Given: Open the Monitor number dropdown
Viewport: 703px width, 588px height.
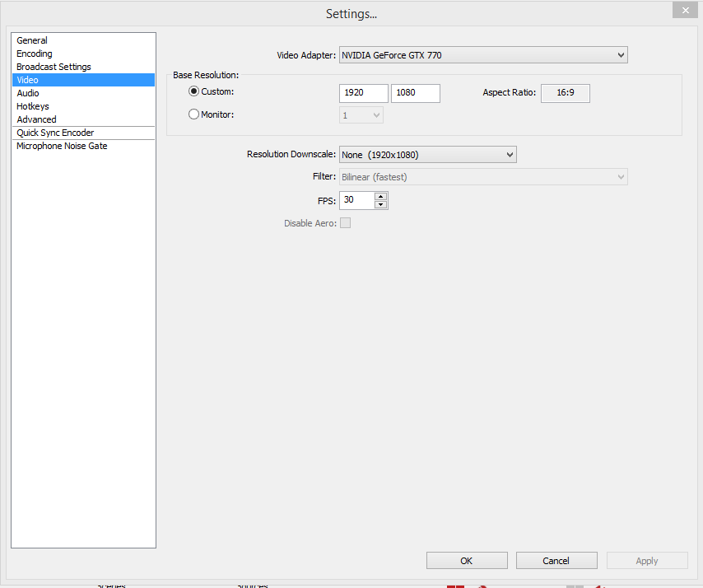Looking at the screenshot, I should [361, 115].
